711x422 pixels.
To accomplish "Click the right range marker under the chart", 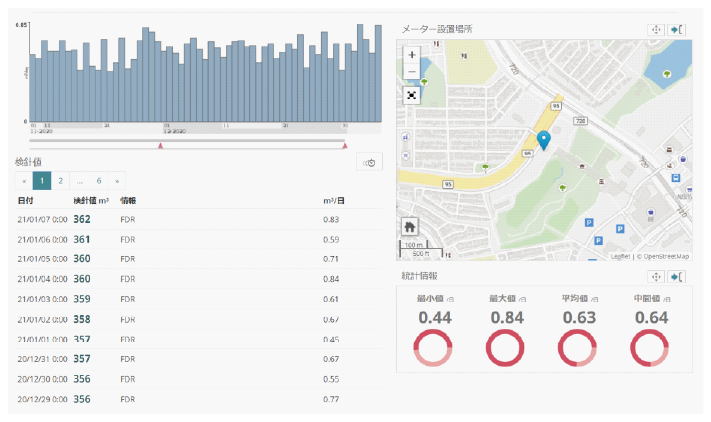I will point(345,146).
